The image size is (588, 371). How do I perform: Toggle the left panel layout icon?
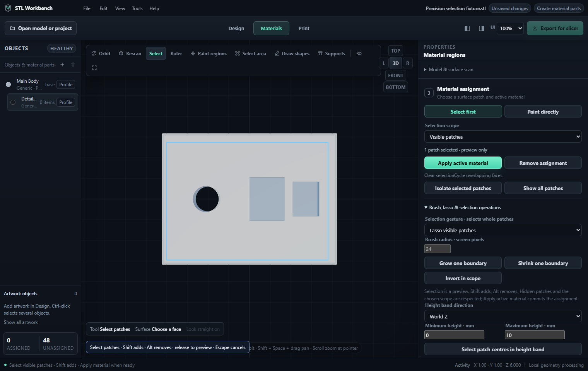467,28
